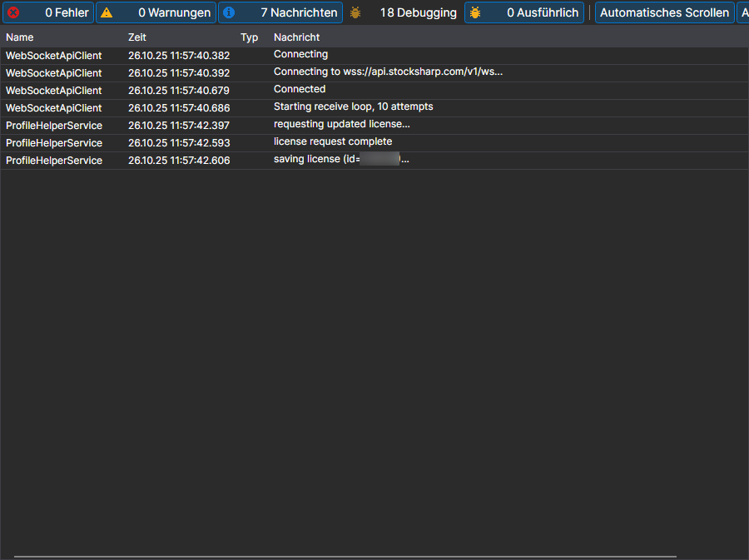
Task: Click timestamp 11:57:42.606
Action: [x=179, y=161]
